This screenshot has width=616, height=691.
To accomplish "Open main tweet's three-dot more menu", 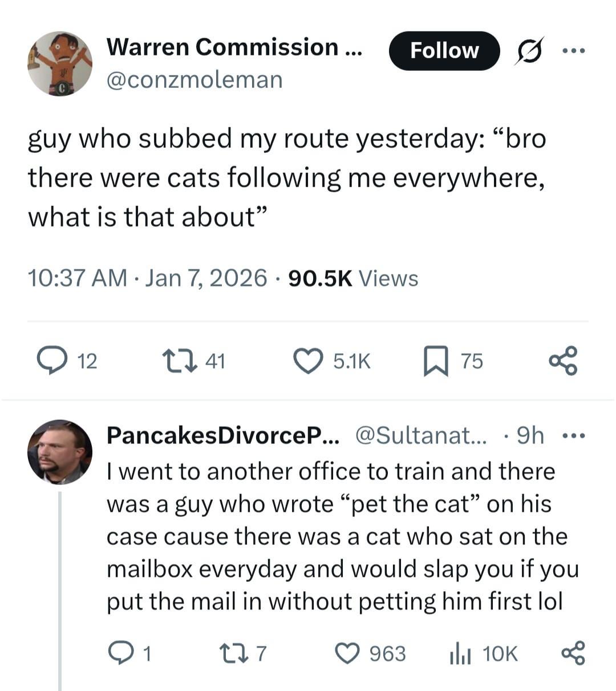I will pos(573,51).
